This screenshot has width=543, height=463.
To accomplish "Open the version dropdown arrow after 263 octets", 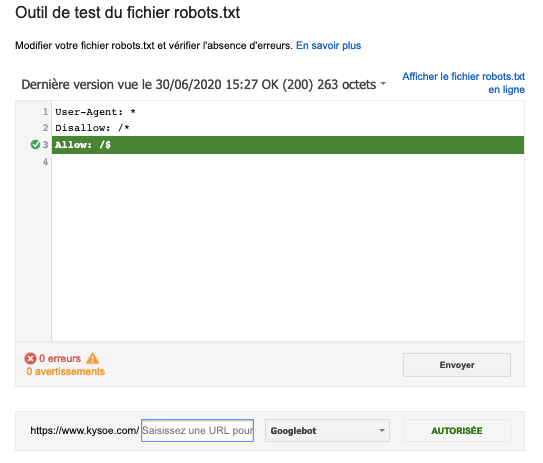I will (x=383, y=83).
